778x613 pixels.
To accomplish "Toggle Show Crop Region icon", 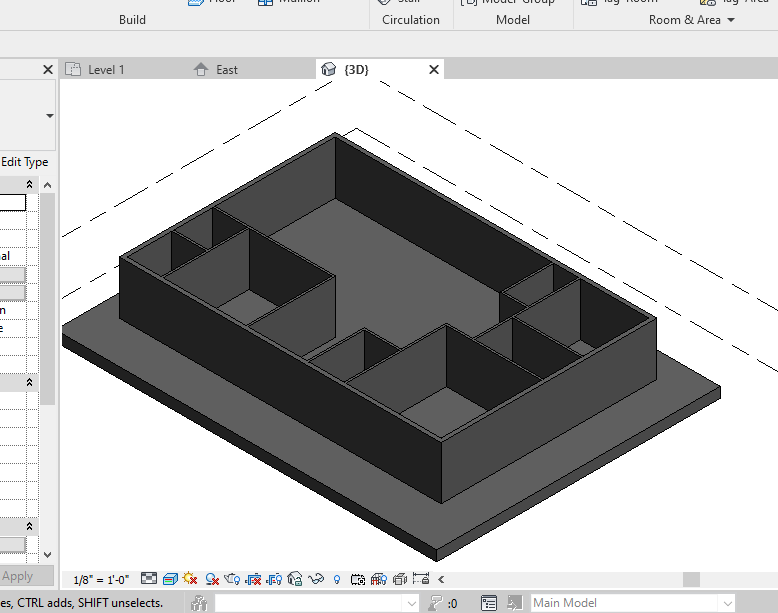I will pos(274,579).
